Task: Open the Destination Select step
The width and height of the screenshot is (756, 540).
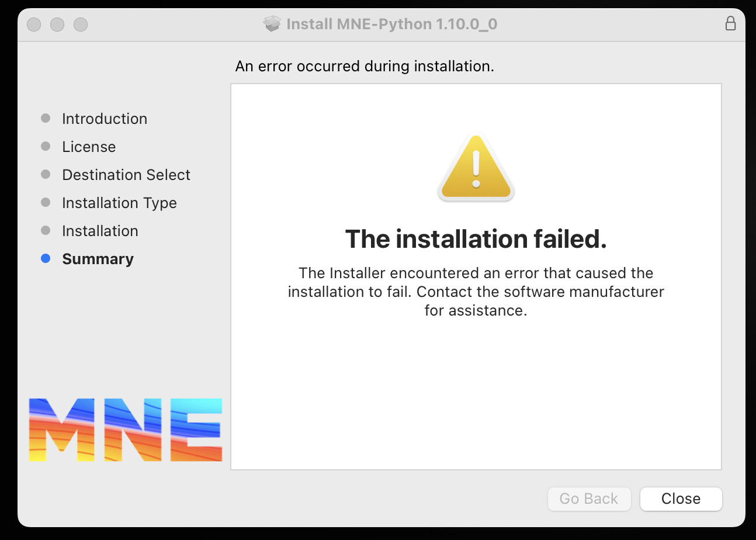Action: tap(126, 175)
